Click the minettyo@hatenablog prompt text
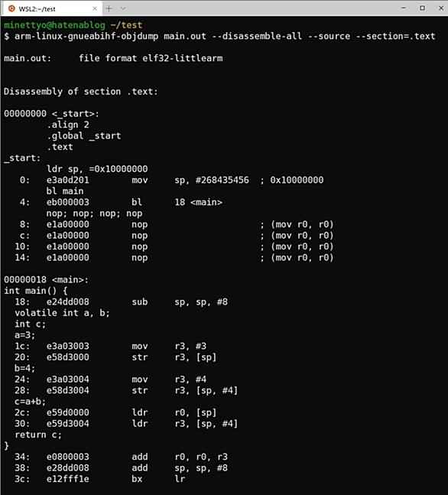The width and height of the screenshot is (448, 495). 54,25
